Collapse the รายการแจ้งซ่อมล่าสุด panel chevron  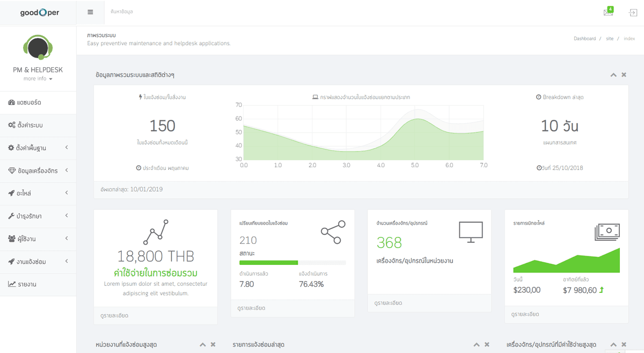(x=477, y=344)
